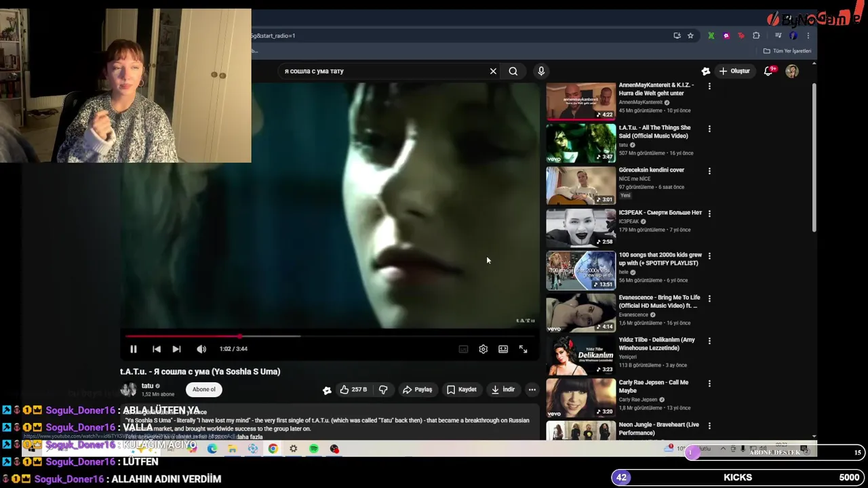Toggle subtitles/captions button in player
Screen dimensions: 868x488
tap(463, 349)
